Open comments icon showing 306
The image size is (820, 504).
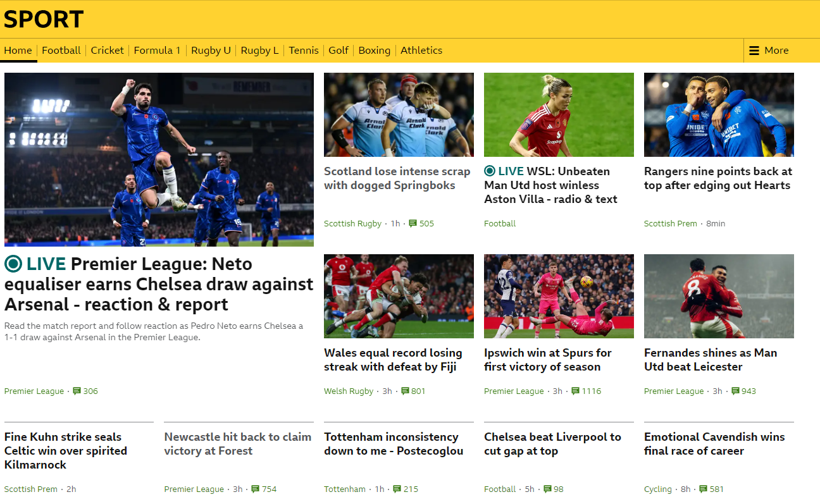coord(77,391)
